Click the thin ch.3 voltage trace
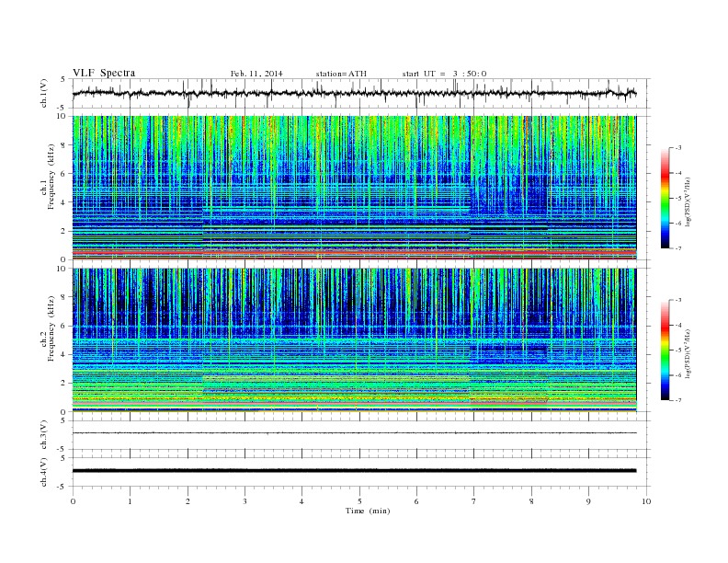Image resolution: width=728 pixels, height=563 pixels. [354, 433]
